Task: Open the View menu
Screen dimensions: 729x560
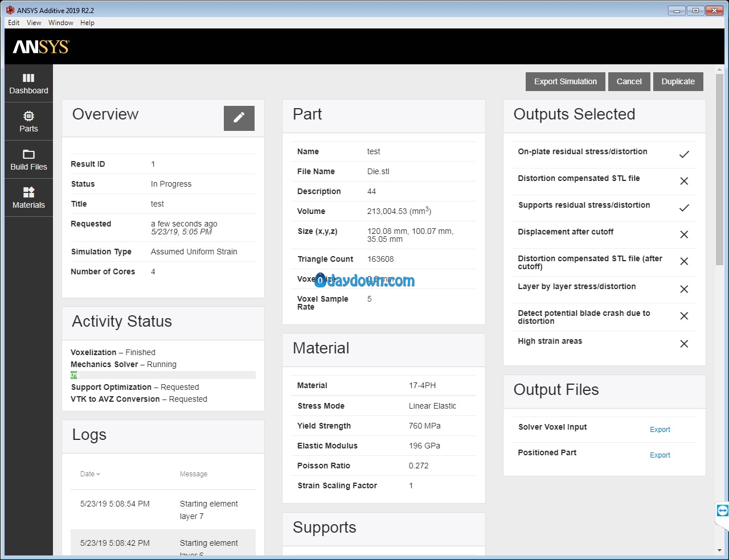Action: pyautogui.click(x=34, y=23)
